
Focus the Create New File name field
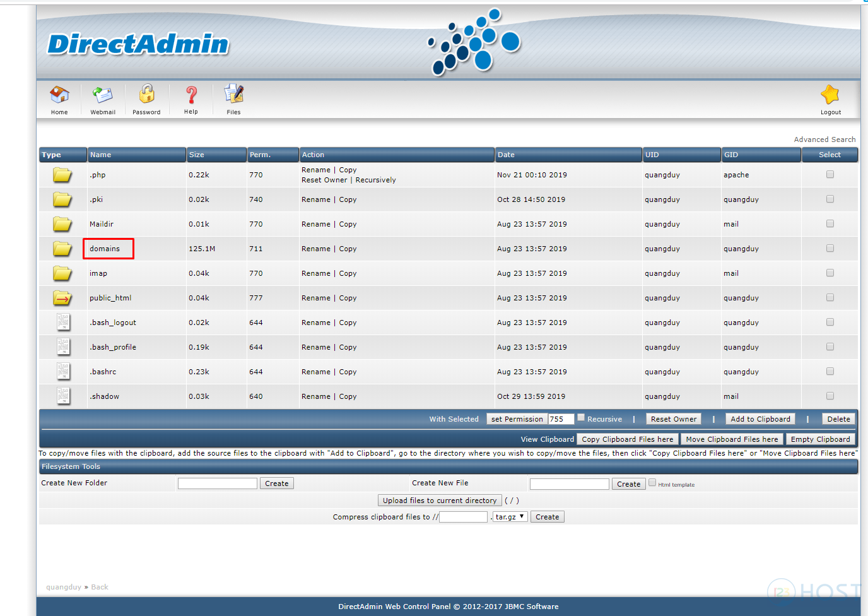pos(570,484)
